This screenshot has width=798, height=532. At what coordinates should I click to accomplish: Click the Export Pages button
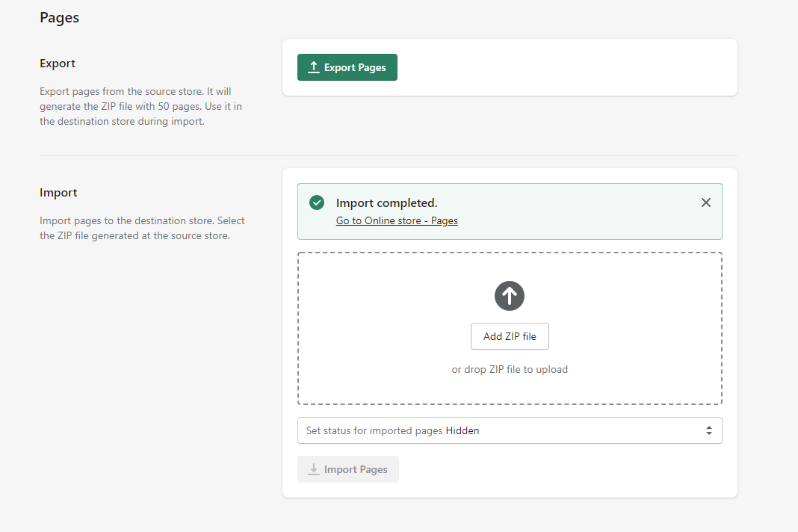coord(347,67)
